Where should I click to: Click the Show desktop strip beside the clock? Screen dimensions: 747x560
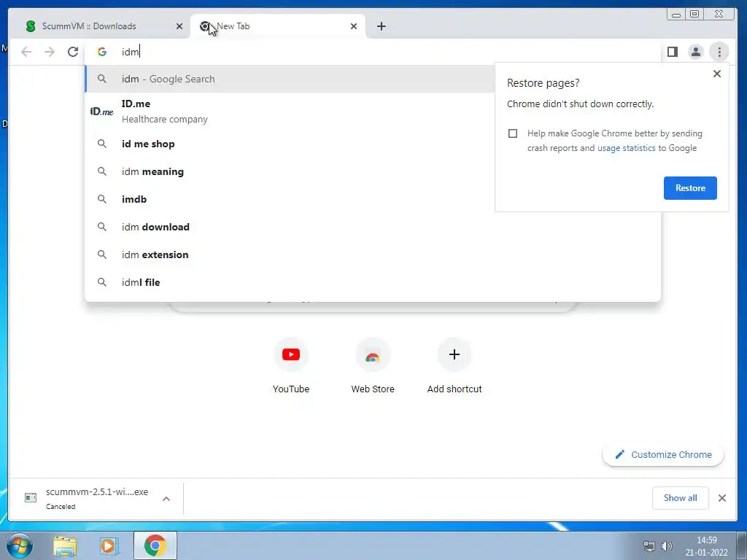tap(742, 545)
